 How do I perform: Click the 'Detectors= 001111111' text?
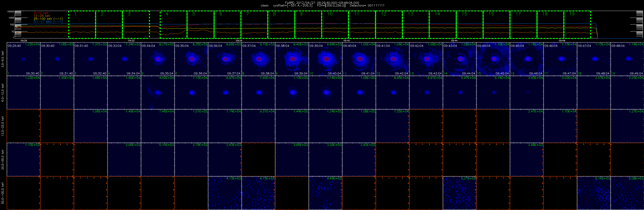(367, 6)
